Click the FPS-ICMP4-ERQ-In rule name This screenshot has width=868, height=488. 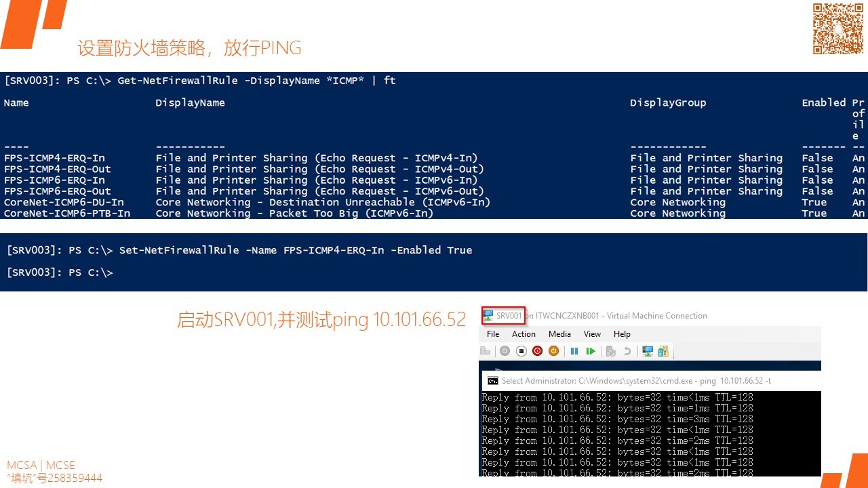[54, 159]
